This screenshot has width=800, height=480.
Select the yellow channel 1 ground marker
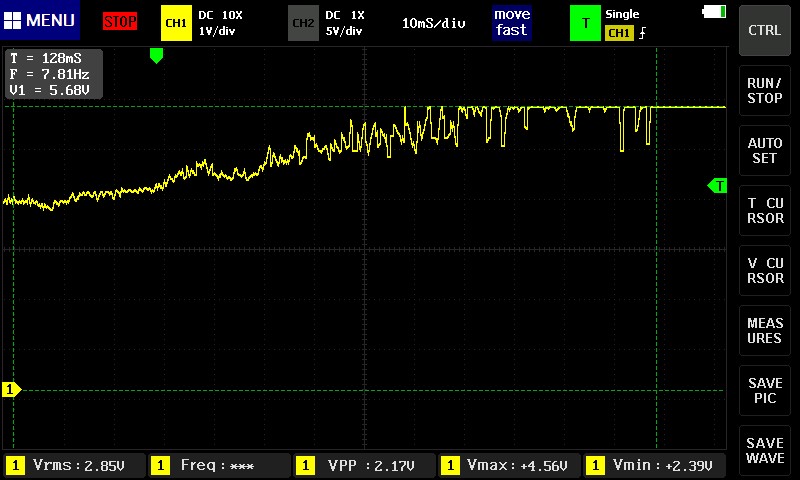11,390
